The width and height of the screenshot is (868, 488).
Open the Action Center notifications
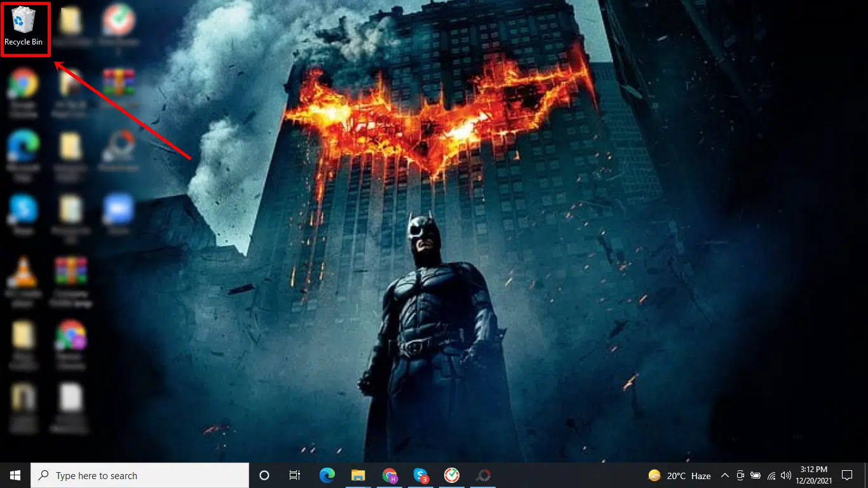click(x=847, y=475)
